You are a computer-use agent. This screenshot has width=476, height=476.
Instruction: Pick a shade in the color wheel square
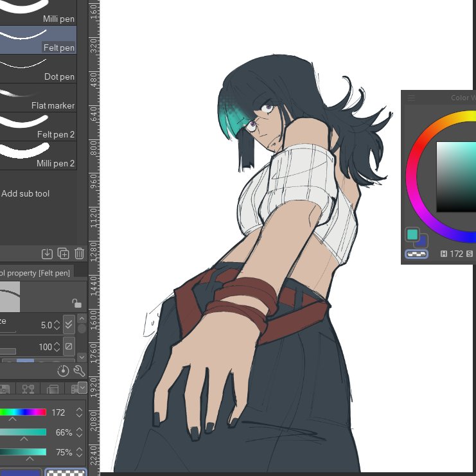coord(456,177)
